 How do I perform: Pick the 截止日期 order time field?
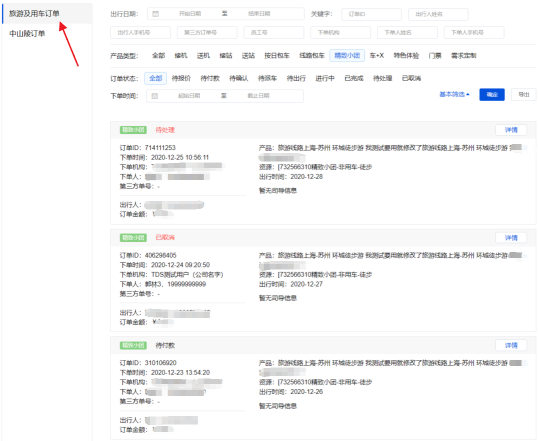coord(258,96)
